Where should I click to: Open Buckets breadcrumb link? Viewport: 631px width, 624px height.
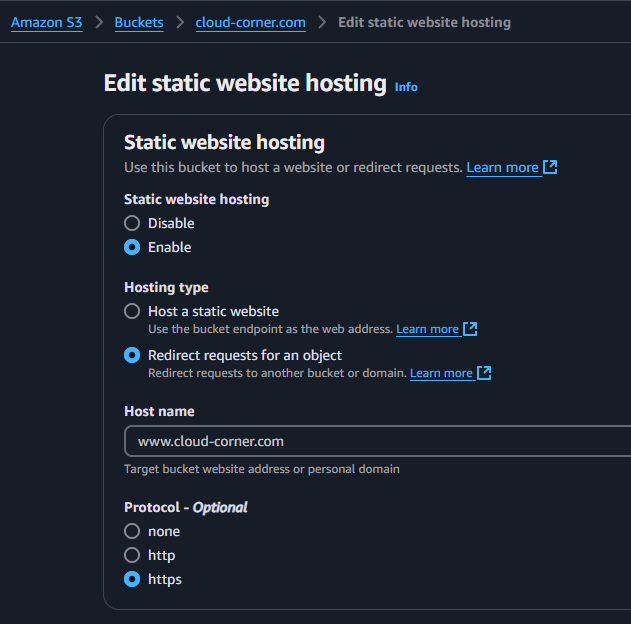point(139,23)
